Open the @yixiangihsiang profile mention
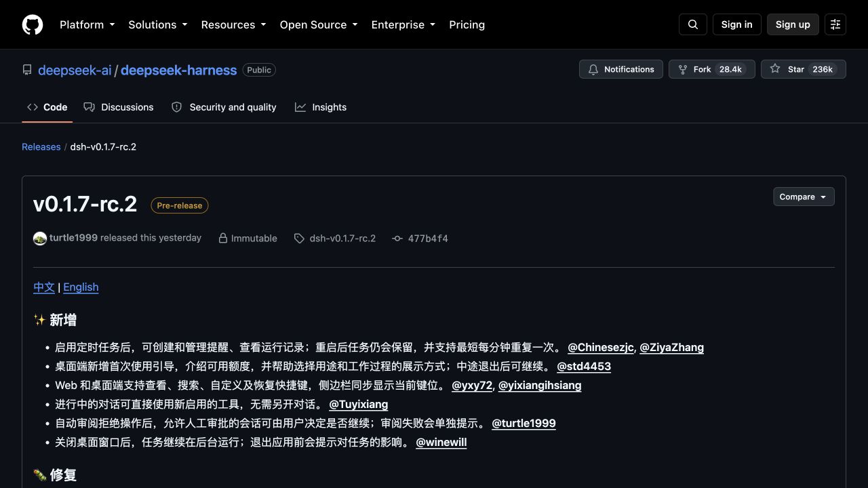Viewport: 868px width, 488px height. [540, 385]
